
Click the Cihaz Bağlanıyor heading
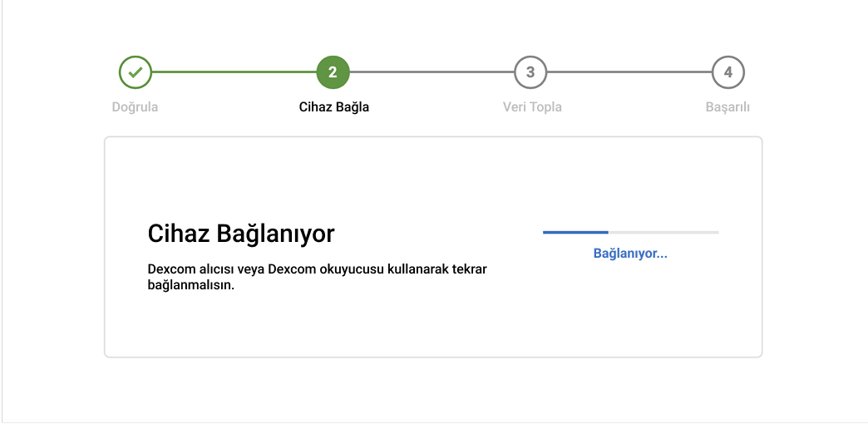[x=241, y=234]
